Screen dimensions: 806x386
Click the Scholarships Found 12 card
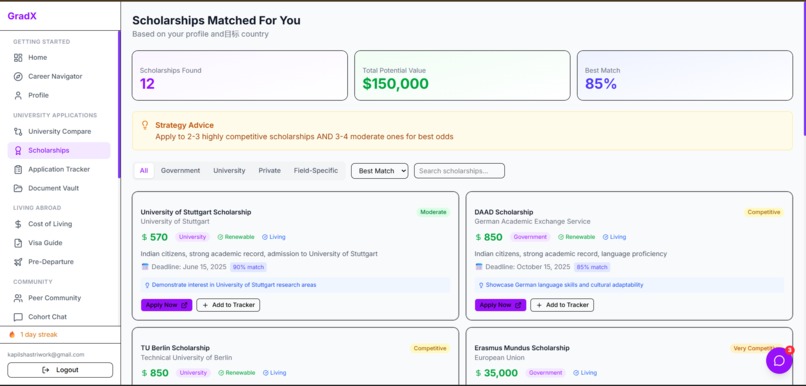[x=240, y=76]
